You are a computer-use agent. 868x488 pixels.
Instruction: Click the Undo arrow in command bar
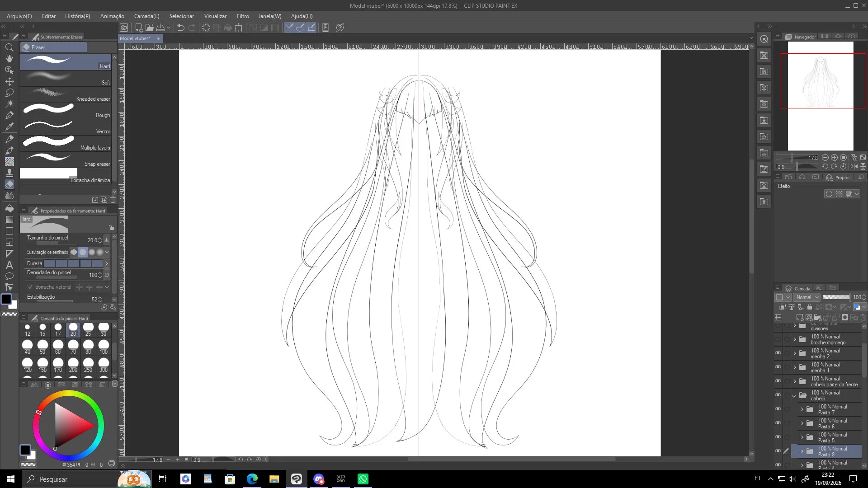click(x=181, y=28)
